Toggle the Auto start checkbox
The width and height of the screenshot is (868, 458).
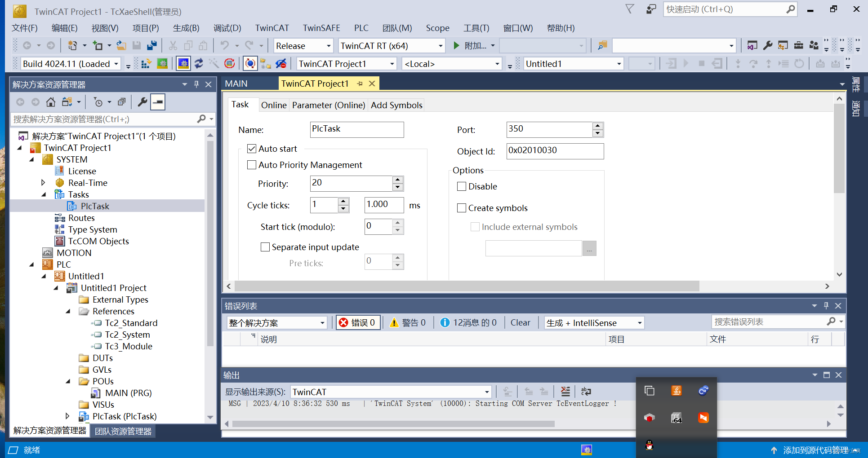(x=252, y=149)
